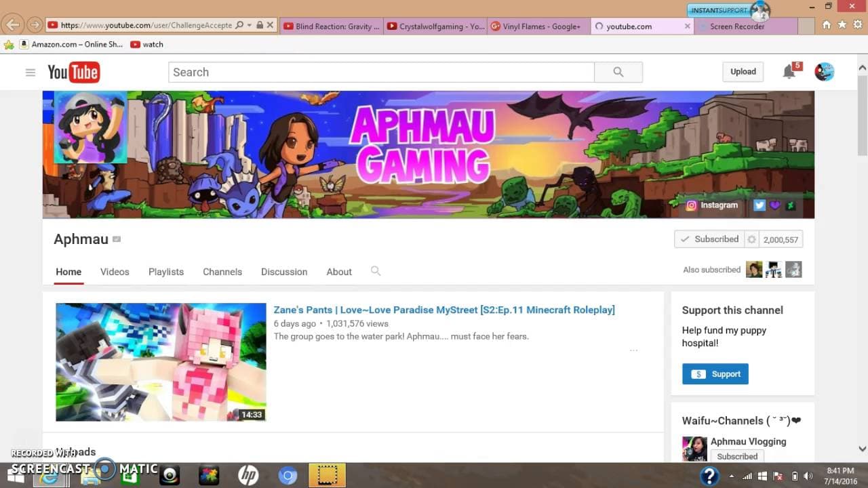The image size is (868, 488).
Task: Click the blue Support button
Action: pos(715,374)
